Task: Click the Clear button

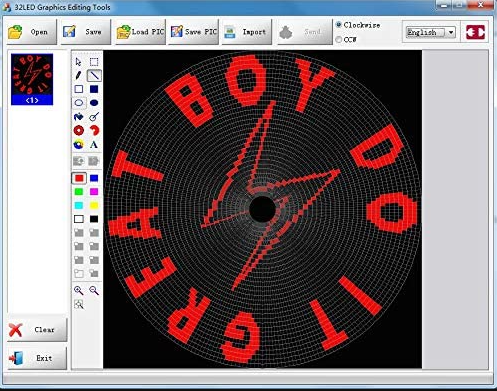Action: [x=37, y=330]
